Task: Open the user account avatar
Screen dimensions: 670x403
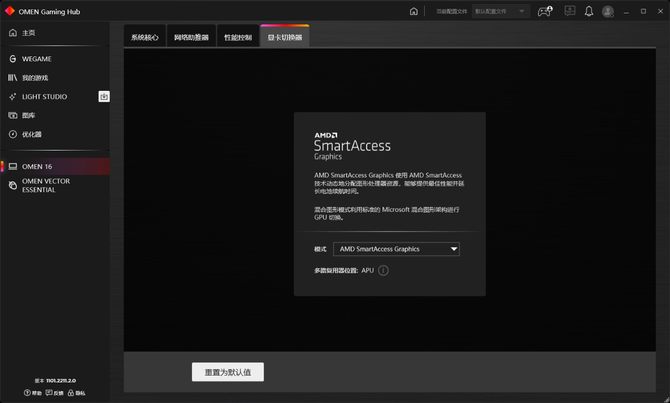Action: pos(608,11)
